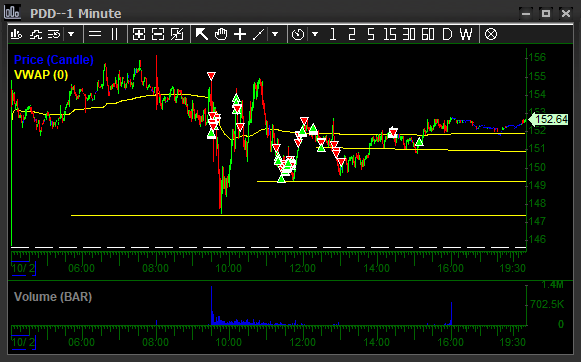This screenshot has width=581, height=362.
Task: Click the white dashed line above the time axis
Action: click(269, 247)
